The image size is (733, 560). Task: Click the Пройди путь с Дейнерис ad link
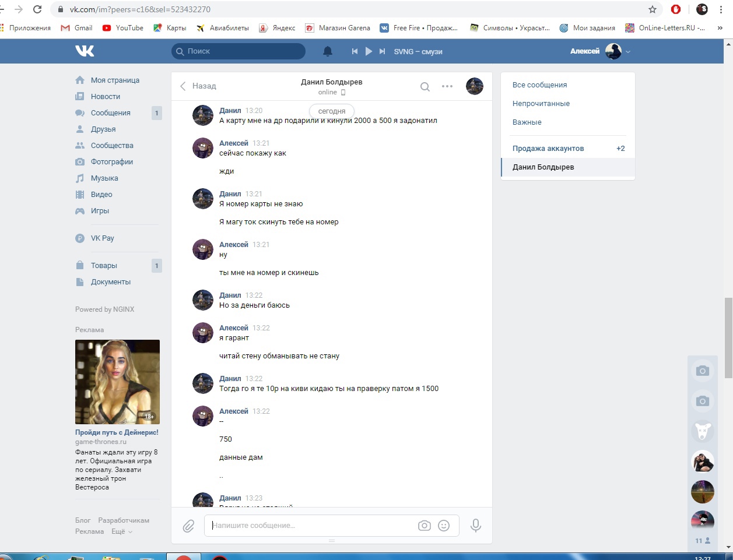click(x=117, y=432)
